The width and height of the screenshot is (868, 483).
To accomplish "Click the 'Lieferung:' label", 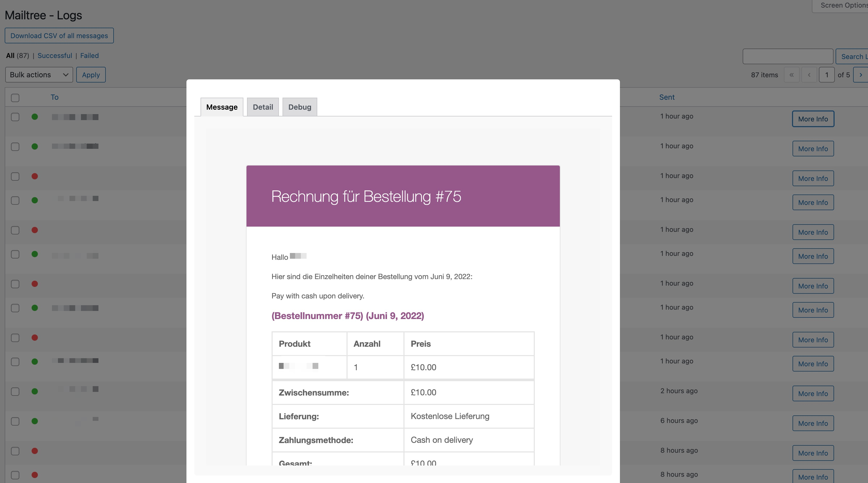I will pos(298,417).
